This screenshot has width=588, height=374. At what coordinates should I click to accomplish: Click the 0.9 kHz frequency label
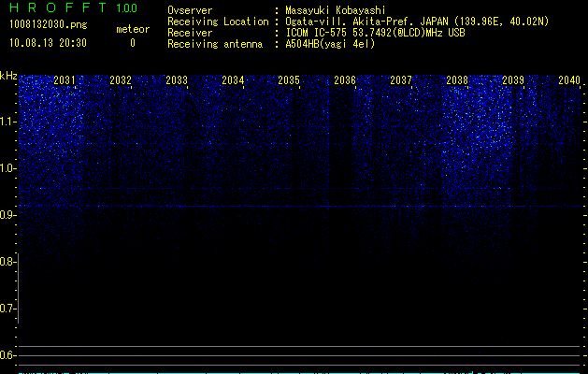[8, 215]
